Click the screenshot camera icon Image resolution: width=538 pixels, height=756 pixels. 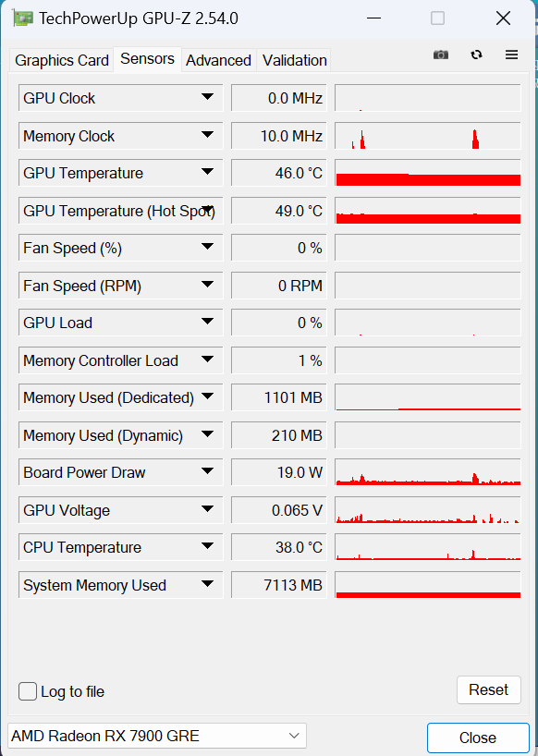(441, 55)
